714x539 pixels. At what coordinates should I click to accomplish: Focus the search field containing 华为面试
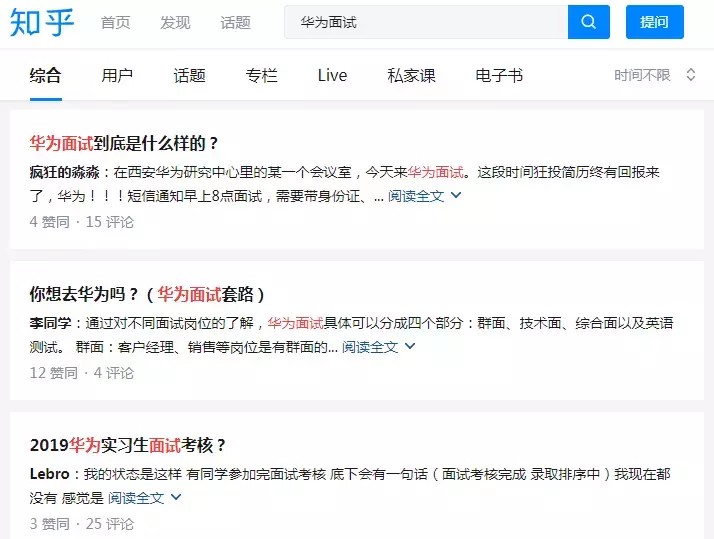click(426, 22)
